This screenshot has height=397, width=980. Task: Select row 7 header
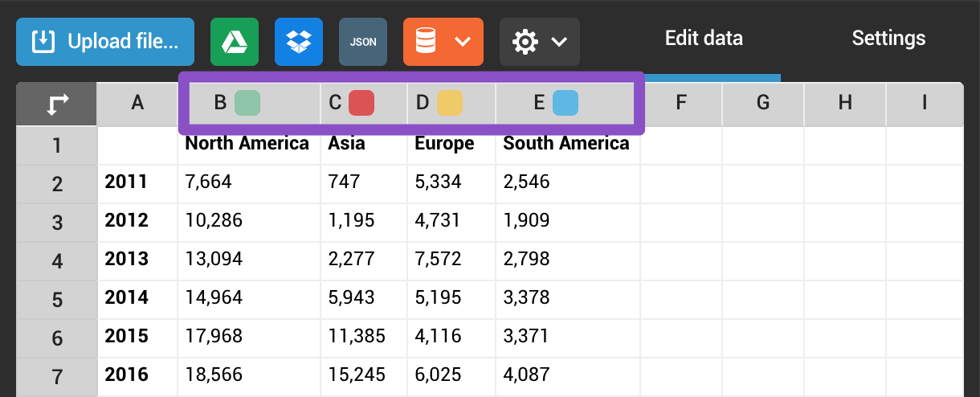point(57,377)
